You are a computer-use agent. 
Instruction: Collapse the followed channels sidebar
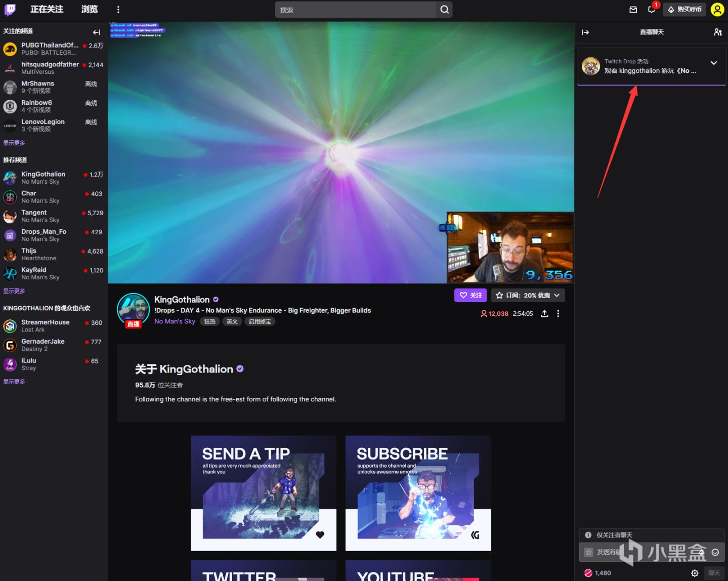[x=97, y=32]
